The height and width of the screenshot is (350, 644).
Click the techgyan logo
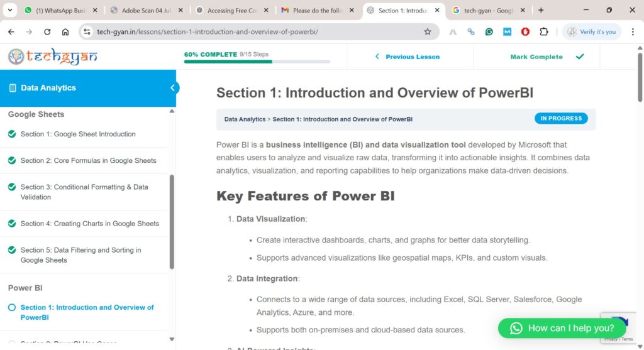click(53, 57)
